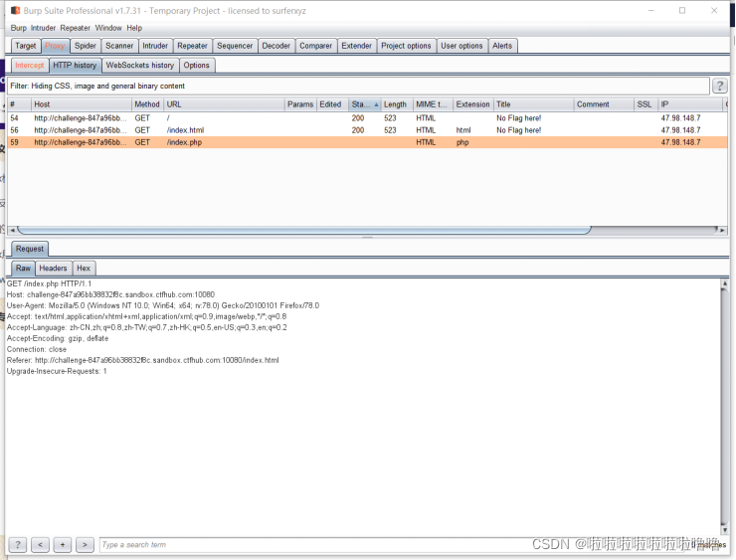Select the Request tab

[x=30, y=249]
